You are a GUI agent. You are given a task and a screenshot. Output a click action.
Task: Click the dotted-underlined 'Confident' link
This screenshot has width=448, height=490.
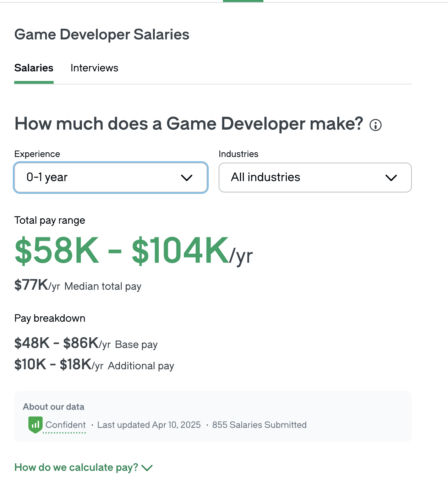tap(66, 425)
